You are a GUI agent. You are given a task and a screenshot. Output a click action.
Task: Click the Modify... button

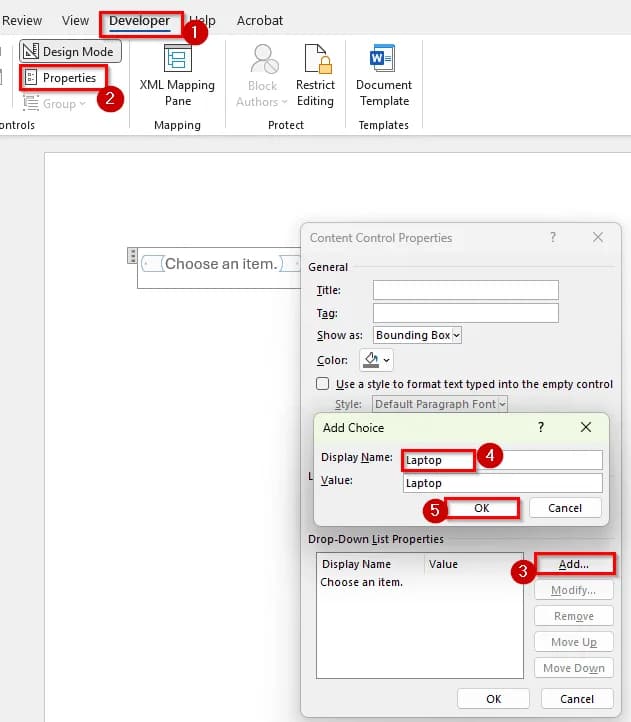click(x=574, y=590)
